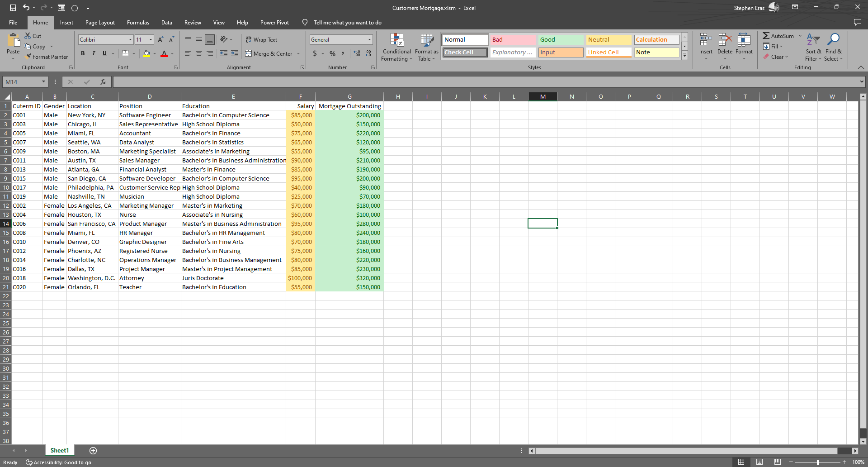The width and height of the screenshot is (868, 467).
Task: Toggle Bold formatting
Action: click(83, 53)
